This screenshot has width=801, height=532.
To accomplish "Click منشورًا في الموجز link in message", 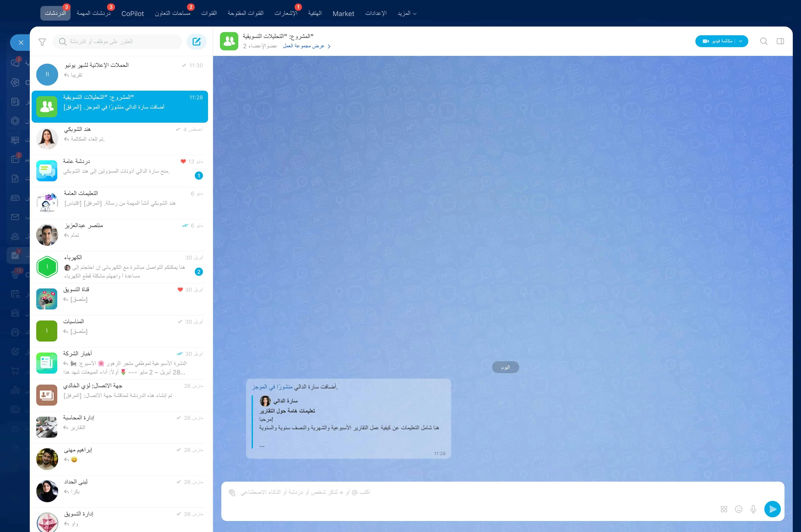I will (272, 387).
